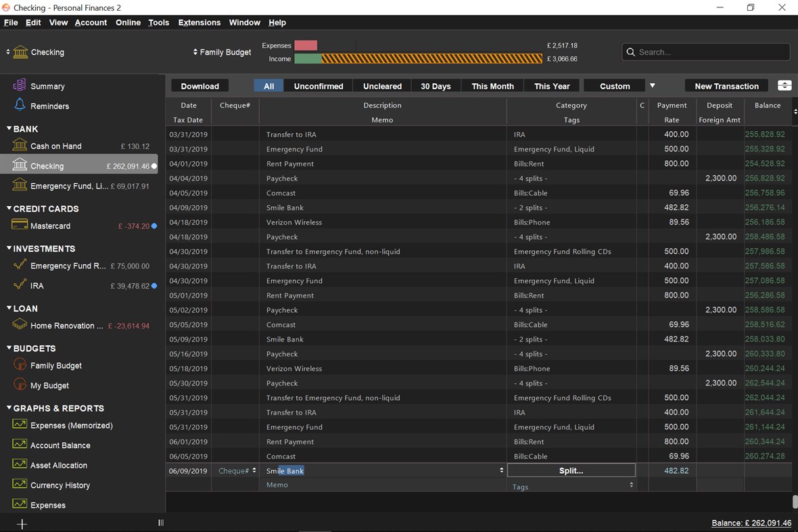
Task: Collapse the BANK section
Action: click(x=9, y=128)
